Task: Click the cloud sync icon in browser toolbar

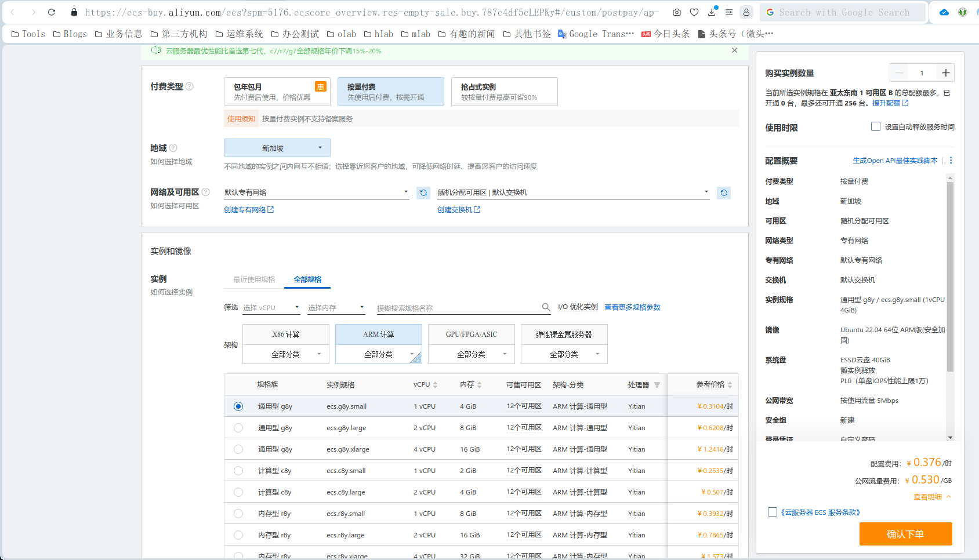Action: coord(944,12)
